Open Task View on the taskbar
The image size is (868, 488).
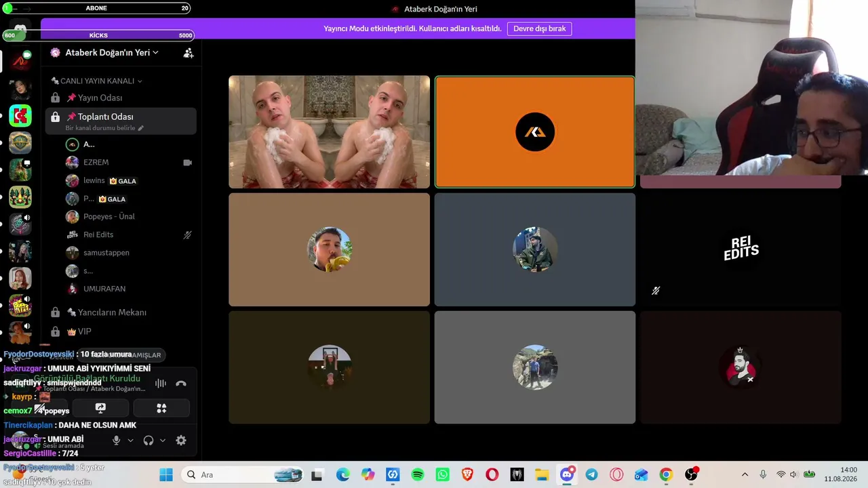tap(317, 475)
